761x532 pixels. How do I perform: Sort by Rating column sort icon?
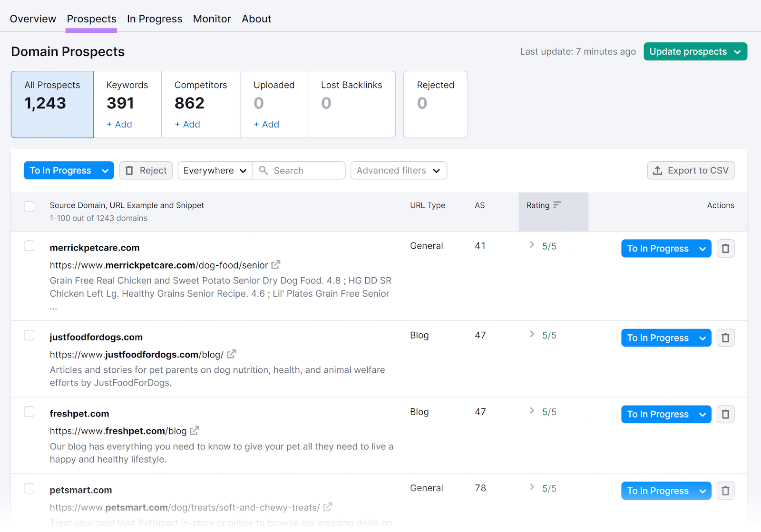coord(557,205)
